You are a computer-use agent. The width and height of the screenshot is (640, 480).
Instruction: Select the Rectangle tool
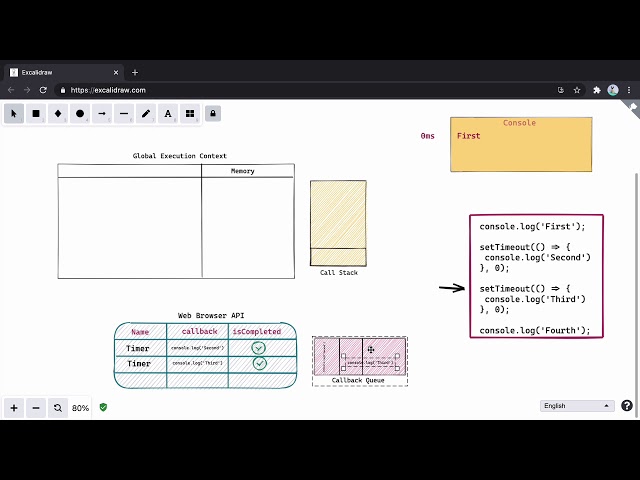36,114
